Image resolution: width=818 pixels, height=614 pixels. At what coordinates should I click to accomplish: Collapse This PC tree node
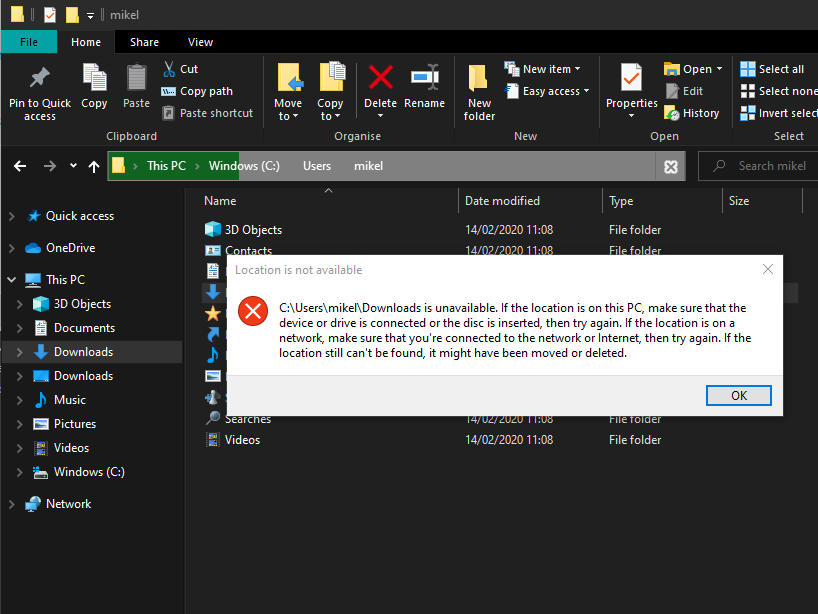(x=11, y=280)
